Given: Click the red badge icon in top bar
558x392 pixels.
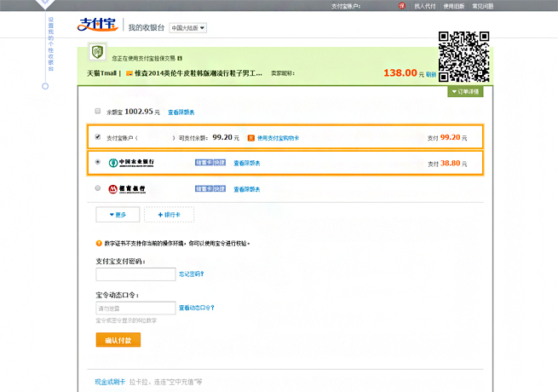Looking at the screenshot, I should pos(402,6).
